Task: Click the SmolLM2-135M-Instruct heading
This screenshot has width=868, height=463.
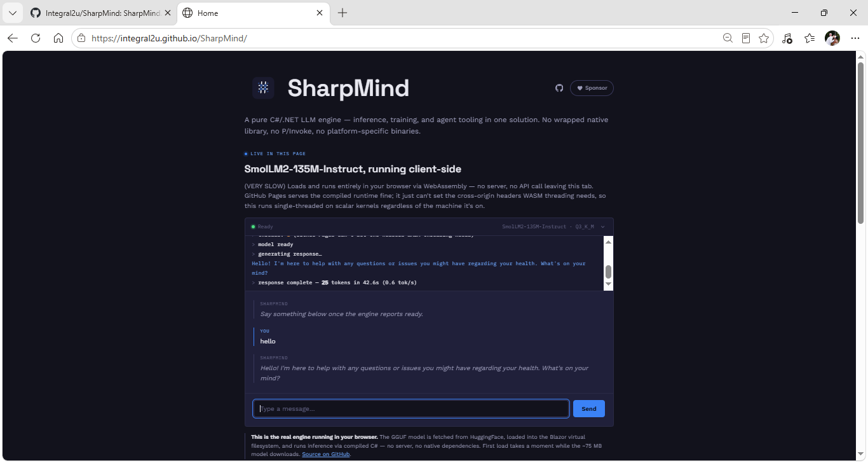Action: [x=353, y=169]
